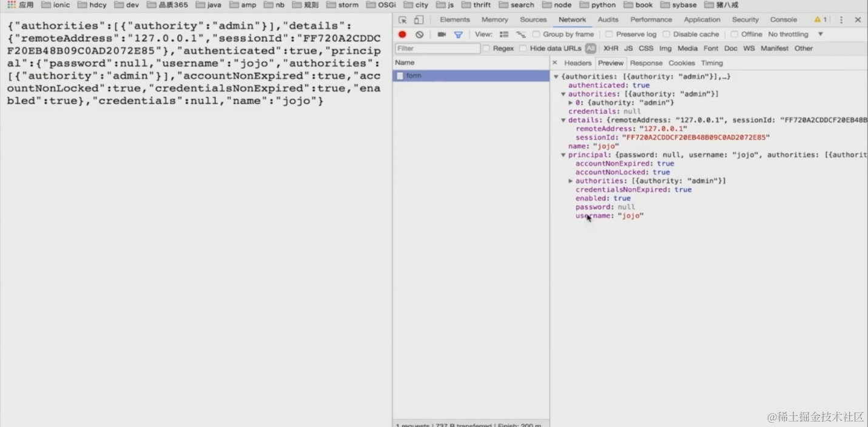Filter requests by WS type

point(749,49)
